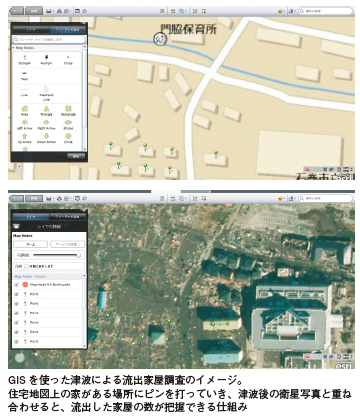Select the Left Arrow shape

tap(25, 124)
